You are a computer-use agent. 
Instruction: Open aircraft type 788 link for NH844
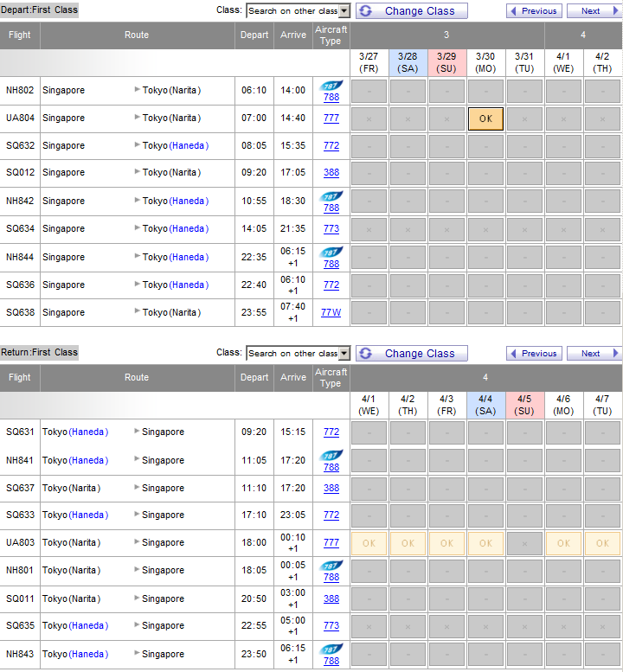point(331,264)
